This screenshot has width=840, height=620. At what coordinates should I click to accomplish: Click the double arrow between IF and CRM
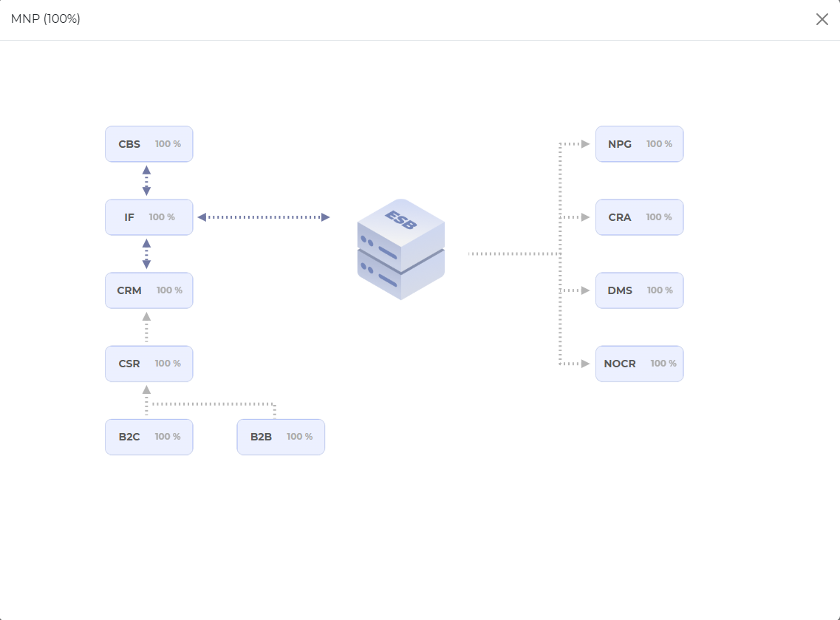[146, 253]
